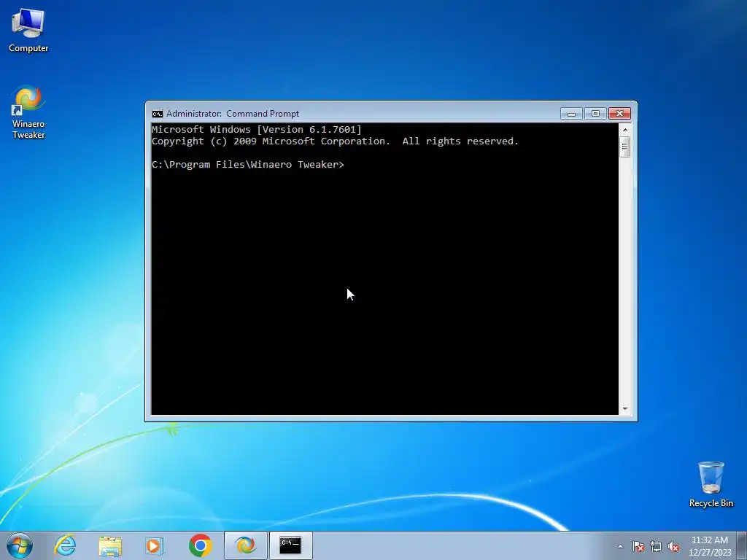Launch Google Chrome from the taskbar
Screen dimensions: 747x560
click(200, 545)
